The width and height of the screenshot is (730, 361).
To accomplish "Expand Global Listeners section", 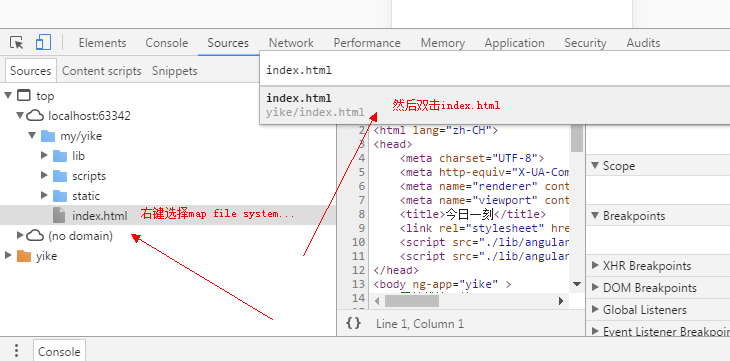I will pyautogui.click(x=595, y=309).
